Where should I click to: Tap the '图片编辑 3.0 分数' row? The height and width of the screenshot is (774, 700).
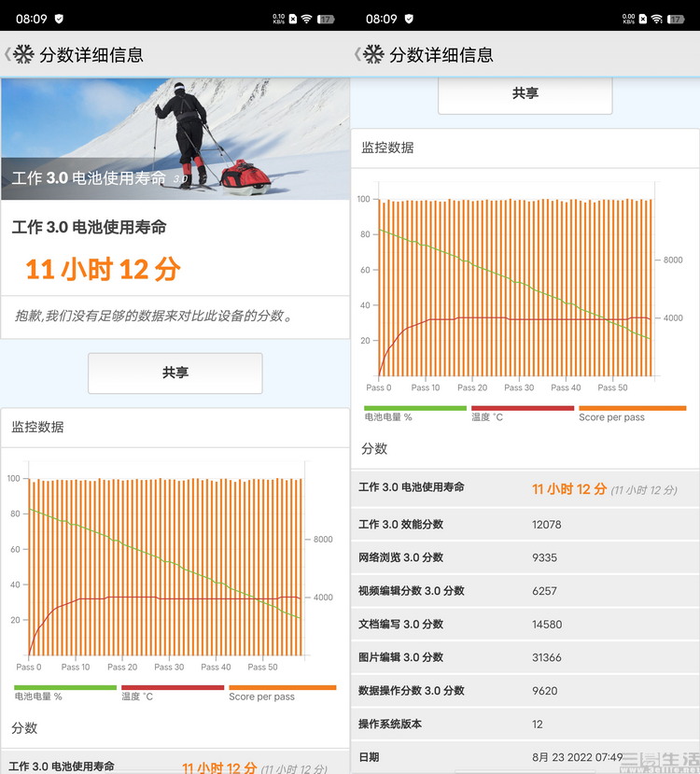coord(525,657)
